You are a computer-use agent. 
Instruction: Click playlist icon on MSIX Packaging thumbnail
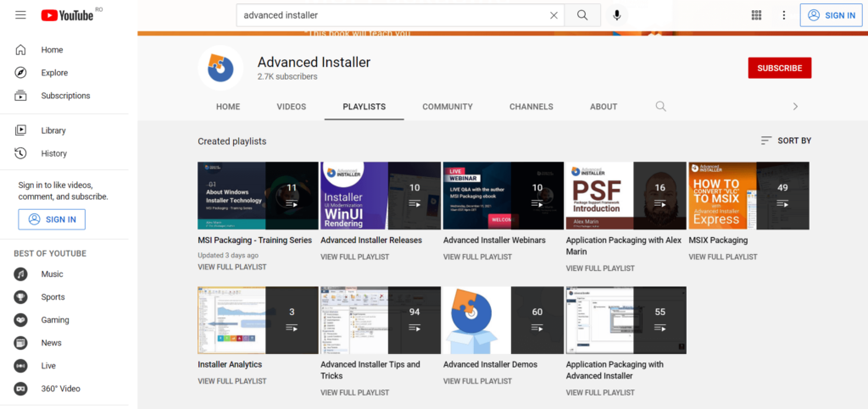(x=782, y=205)
